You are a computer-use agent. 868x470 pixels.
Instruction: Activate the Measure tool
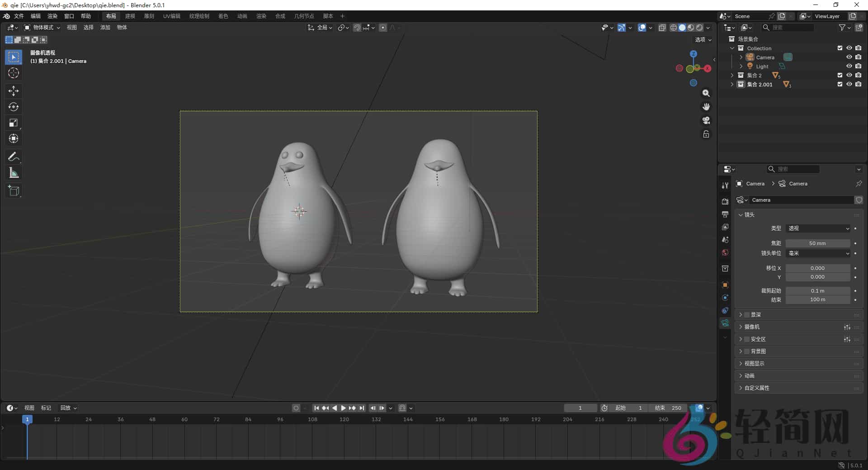click(14, 172)
